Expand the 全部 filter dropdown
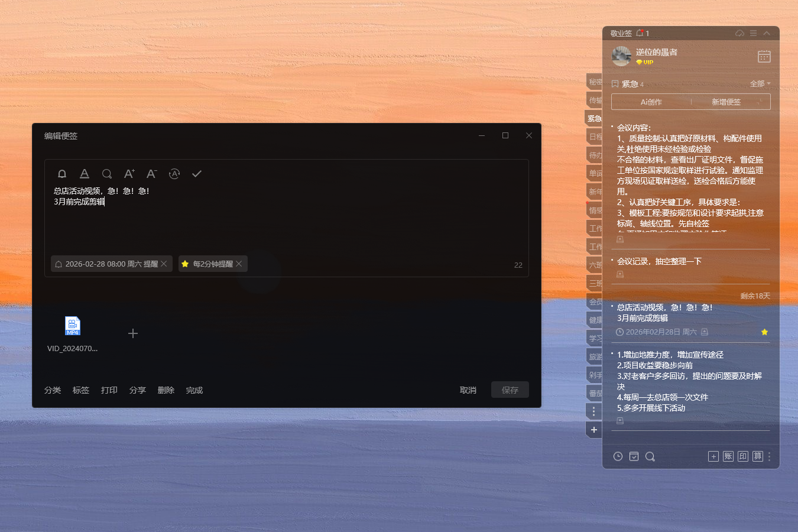Image resolution: width=798 pixels, height=532 pixels. [760, 84]
